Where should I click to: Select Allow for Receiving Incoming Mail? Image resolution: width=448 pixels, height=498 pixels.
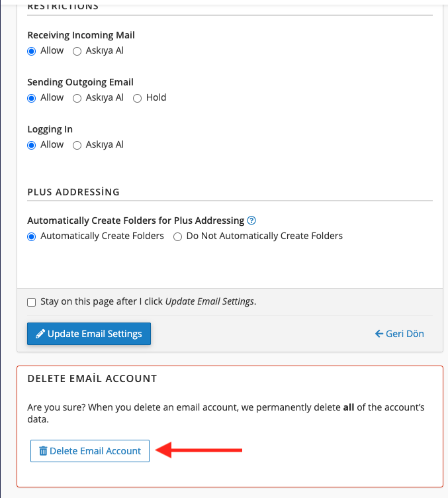point(32,51)
